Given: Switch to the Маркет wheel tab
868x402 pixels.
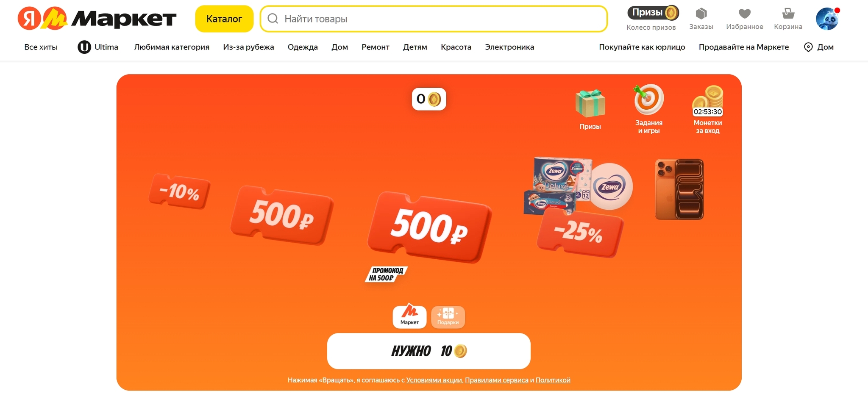Looking at the screenshot, I should (409, 316).
